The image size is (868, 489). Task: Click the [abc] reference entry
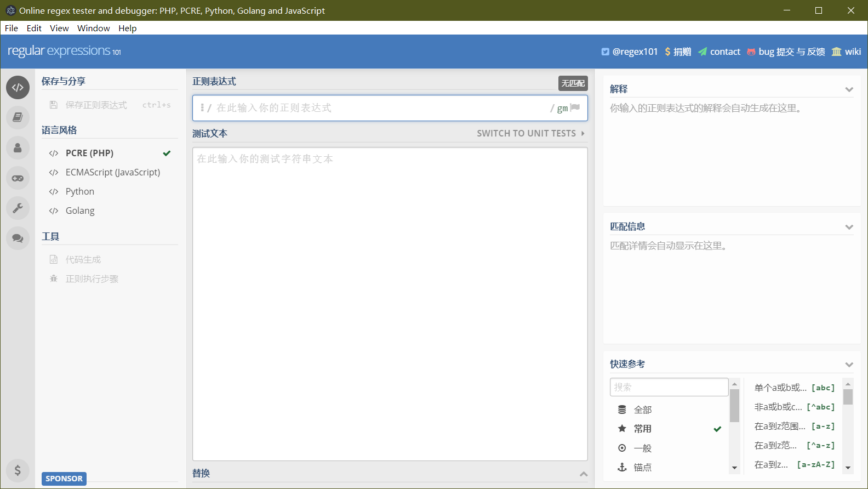tap(795, 388)
